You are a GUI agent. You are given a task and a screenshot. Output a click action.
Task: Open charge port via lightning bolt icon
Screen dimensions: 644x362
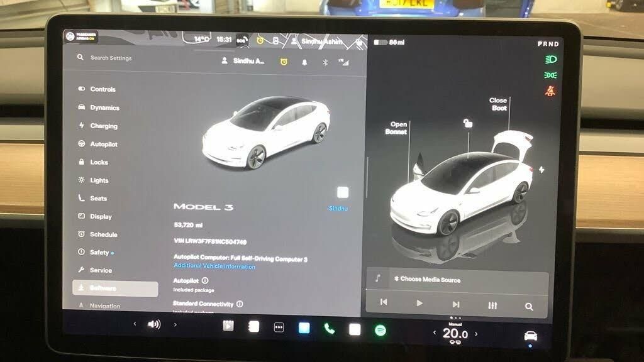click(541, 170)
